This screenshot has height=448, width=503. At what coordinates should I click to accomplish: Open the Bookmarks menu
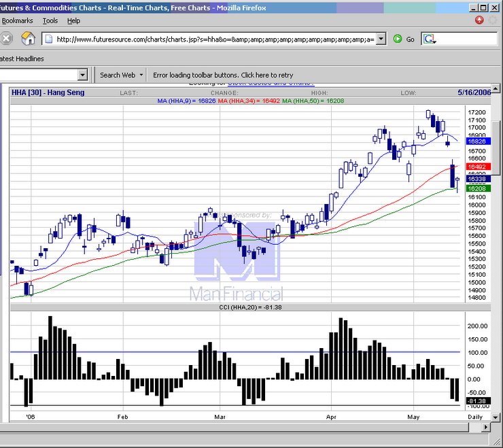pos(17,20)
